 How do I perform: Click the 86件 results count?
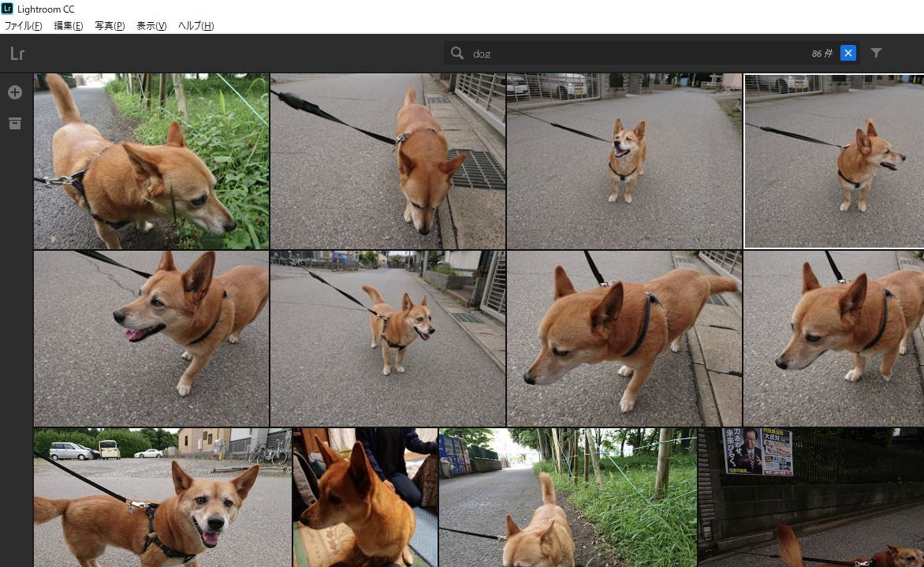pos(821,53)
